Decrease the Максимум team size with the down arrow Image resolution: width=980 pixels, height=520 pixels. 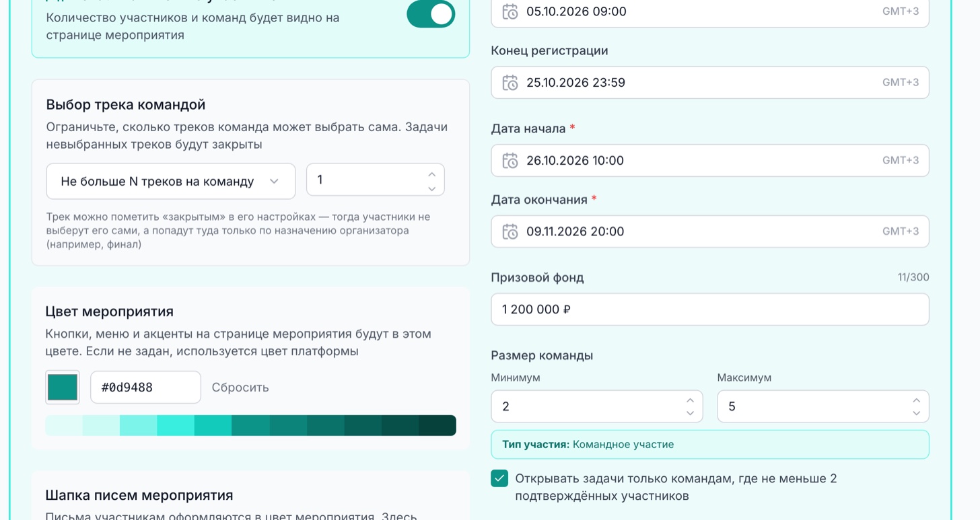point(916,413)
